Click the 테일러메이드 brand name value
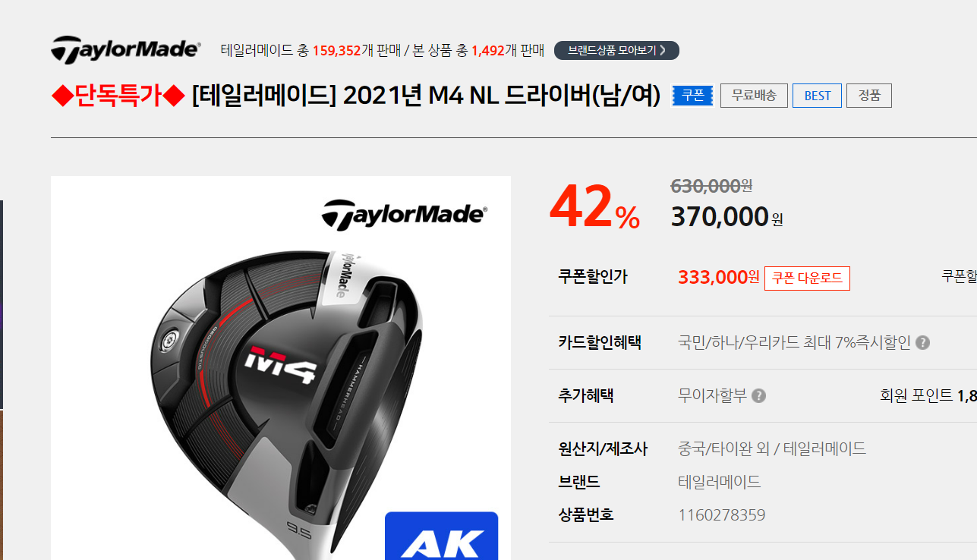This screenshot has height=560, width=977. click(719, 482)
